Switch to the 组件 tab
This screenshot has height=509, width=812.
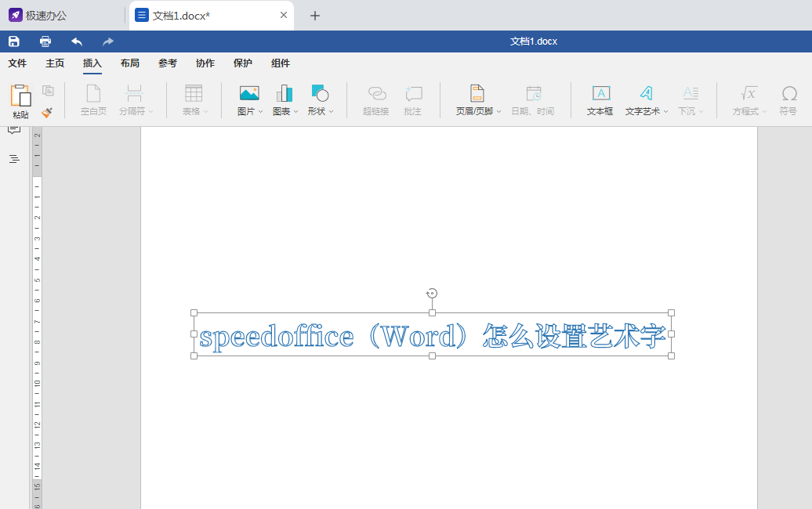280,63
